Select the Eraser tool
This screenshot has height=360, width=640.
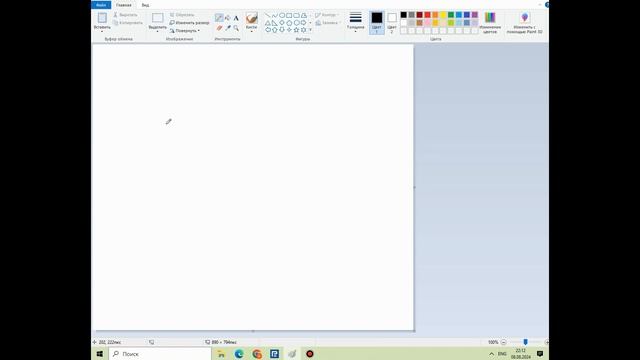coord(219,28)
